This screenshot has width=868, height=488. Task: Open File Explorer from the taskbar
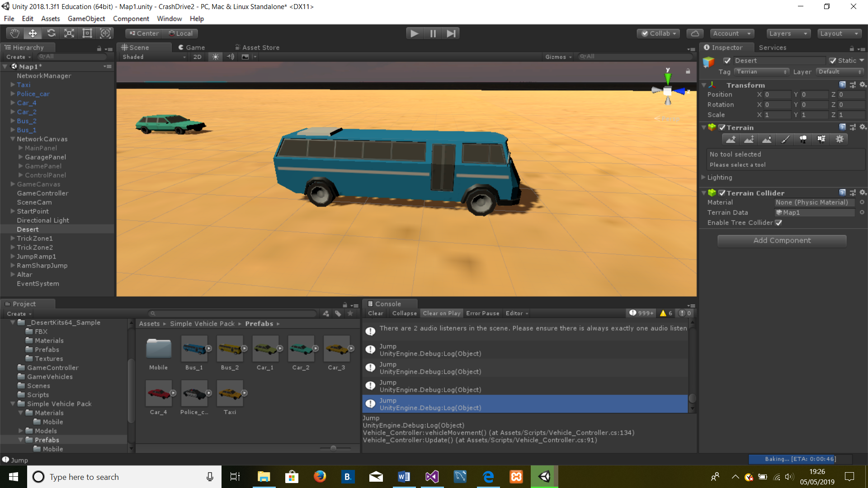(264, 477)
